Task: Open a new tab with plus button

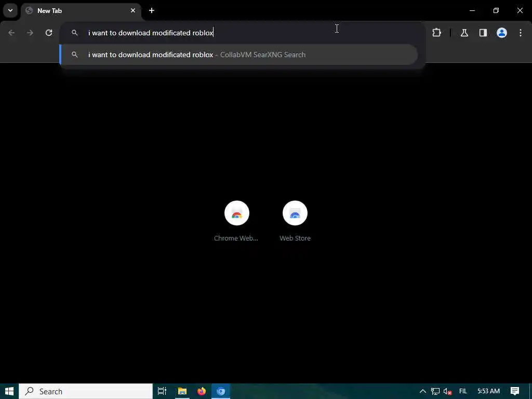Action: [152, 10]
